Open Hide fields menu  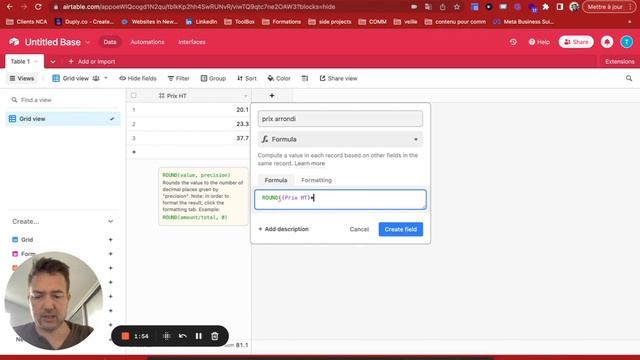tap(138, 78)
